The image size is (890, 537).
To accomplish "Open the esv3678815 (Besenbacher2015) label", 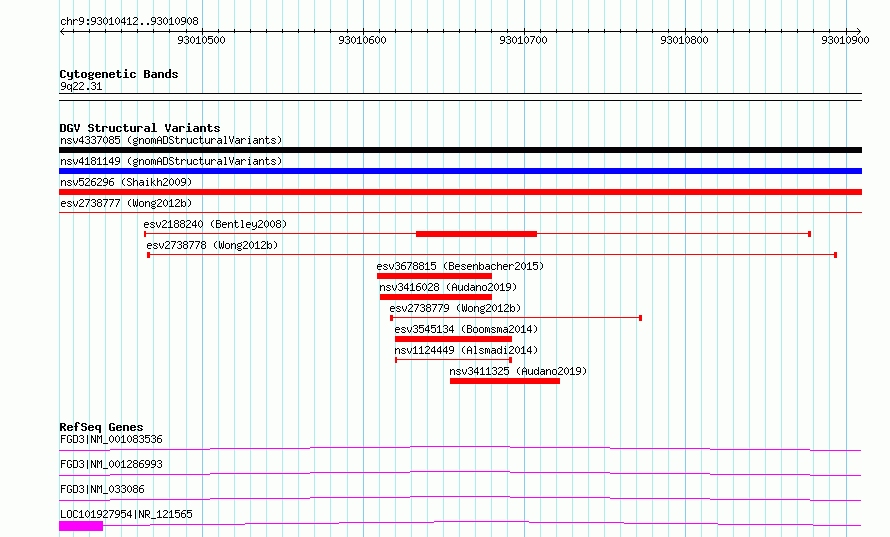I will pos(460,266).
